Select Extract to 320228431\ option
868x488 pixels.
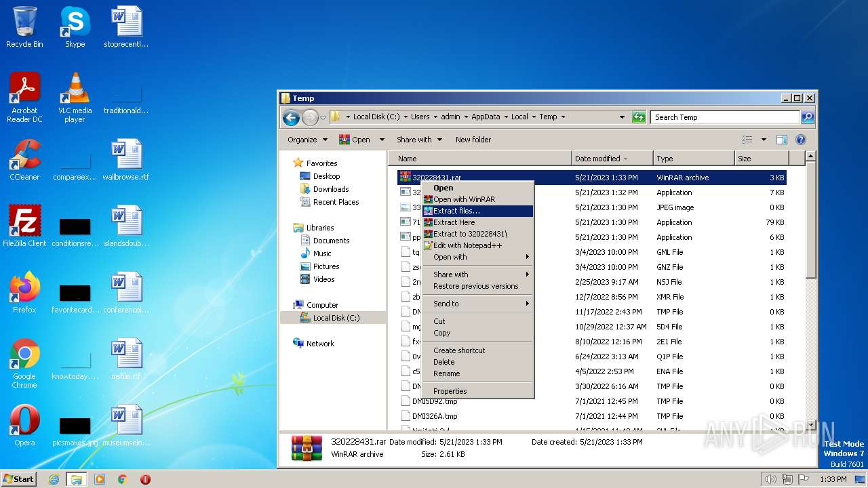477,234
